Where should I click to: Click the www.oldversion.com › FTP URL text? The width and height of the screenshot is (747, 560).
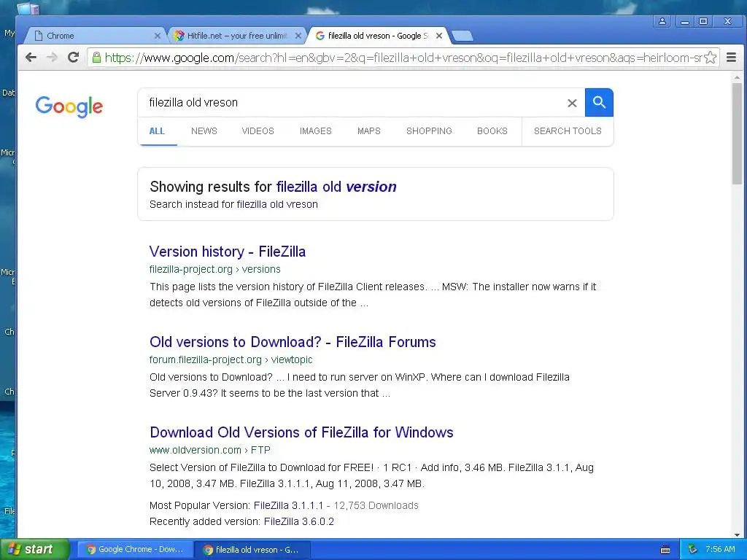coord(209,450)
